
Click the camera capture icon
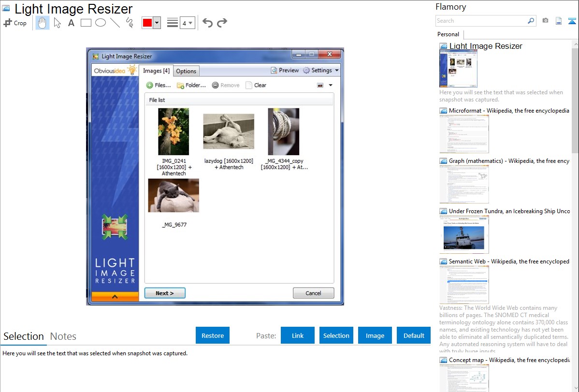(545, 21)
